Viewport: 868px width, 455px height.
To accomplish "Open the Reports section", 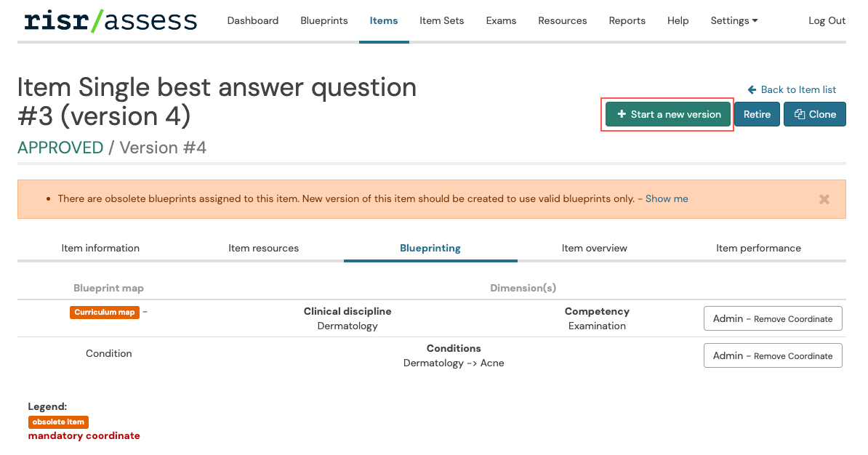I will 627,20.
